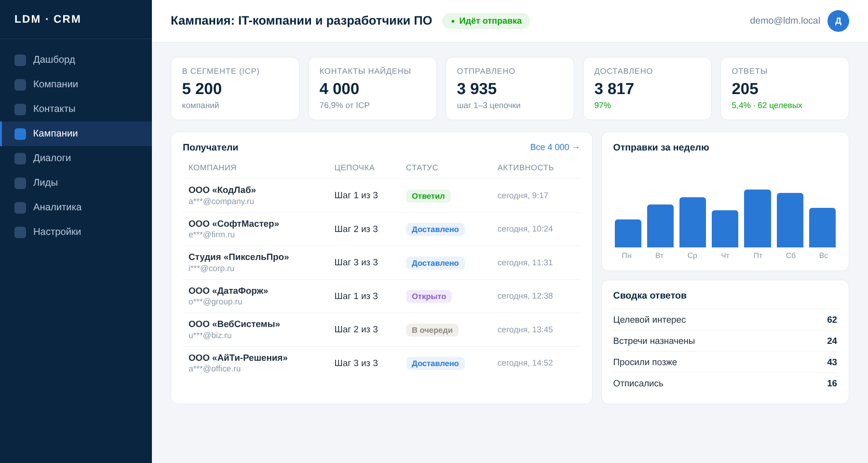Viewport: 868px width, 463px height.
Task: Click the Настройки sidebar icon
Action: (20, 232)
